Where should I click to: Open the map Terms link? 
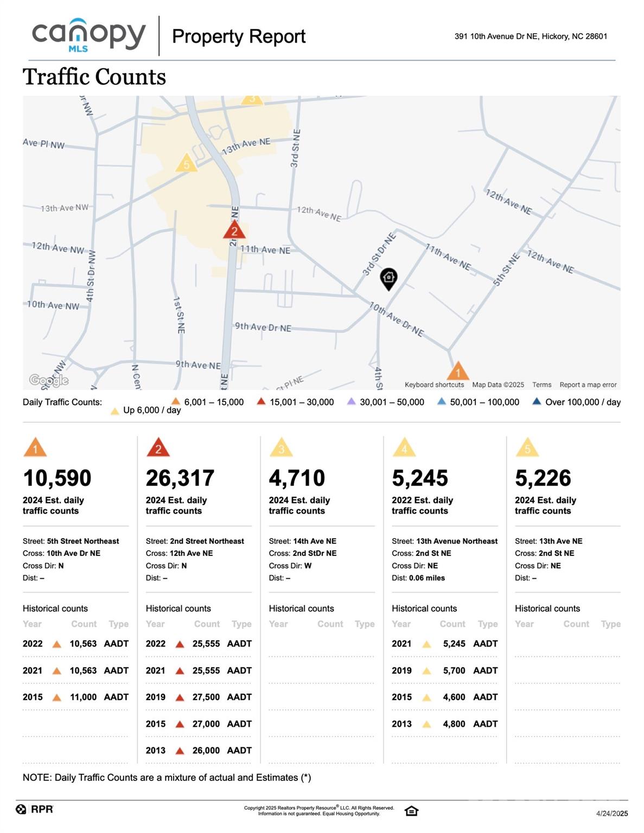click(541, 385)
